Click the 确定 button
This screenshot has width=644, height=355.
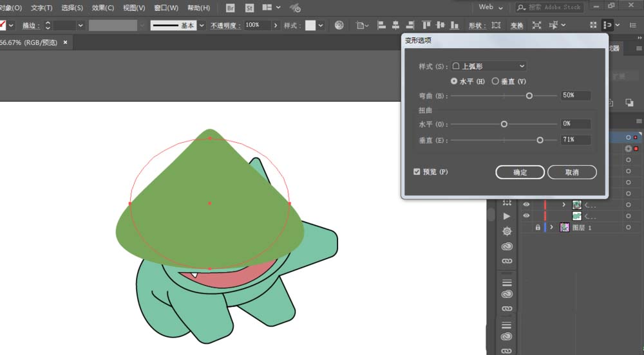(x=520, y=172)
